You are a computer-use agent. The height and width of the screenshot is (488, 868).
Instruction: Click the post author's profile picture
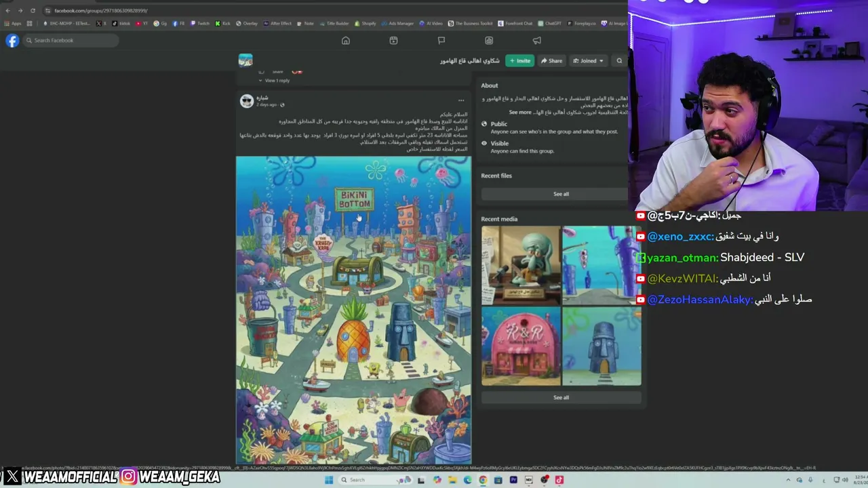(x=247, y=102)
